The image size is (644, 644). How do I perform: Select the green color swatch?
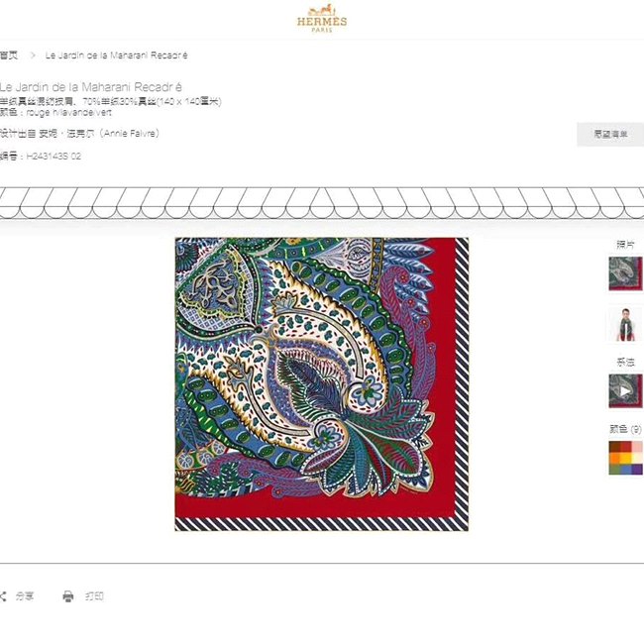614,469
